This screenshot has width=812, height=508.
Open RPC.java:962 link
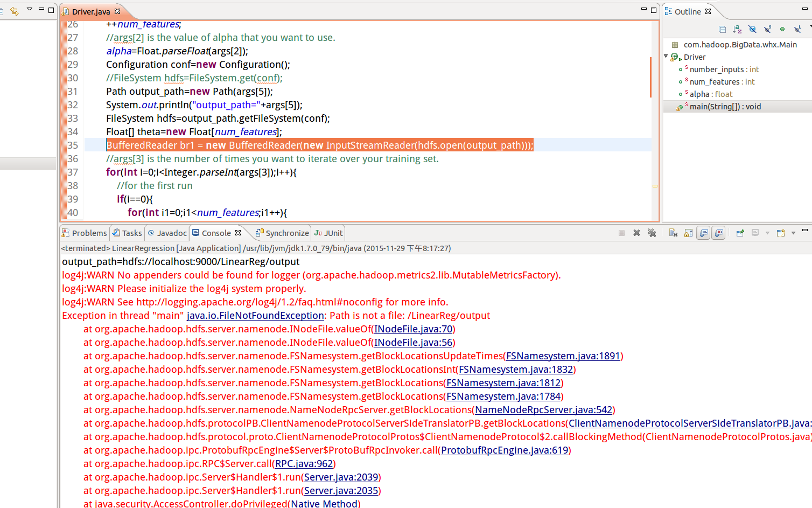pyautogui.click(x=304, y=464)
